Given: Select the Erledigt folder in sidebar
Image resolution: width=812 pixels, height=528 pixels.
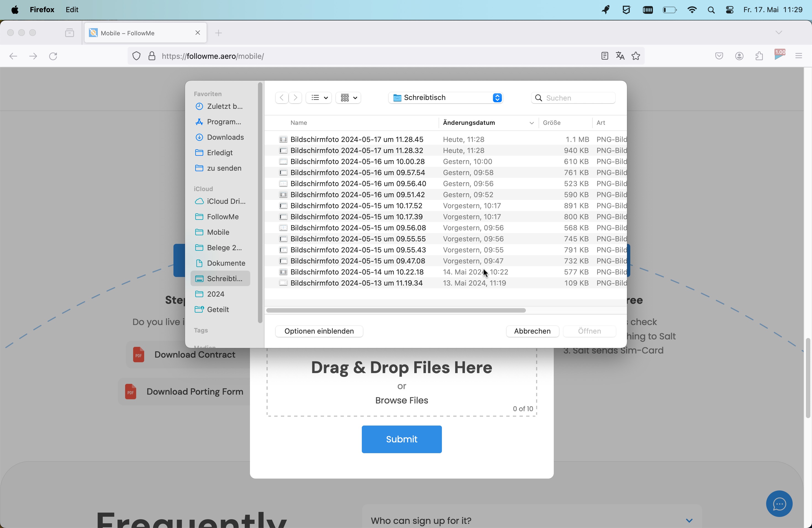Looking at the screenshot, I should (x=220, y=153).
